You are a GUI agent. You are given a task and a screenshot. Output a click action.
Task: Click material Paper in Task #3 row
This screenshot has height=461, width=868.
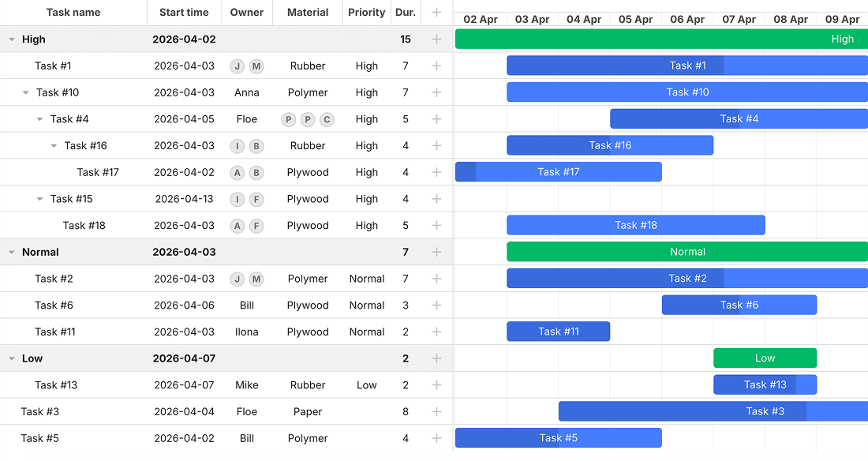pyautogui.click(x=308, y=412)
